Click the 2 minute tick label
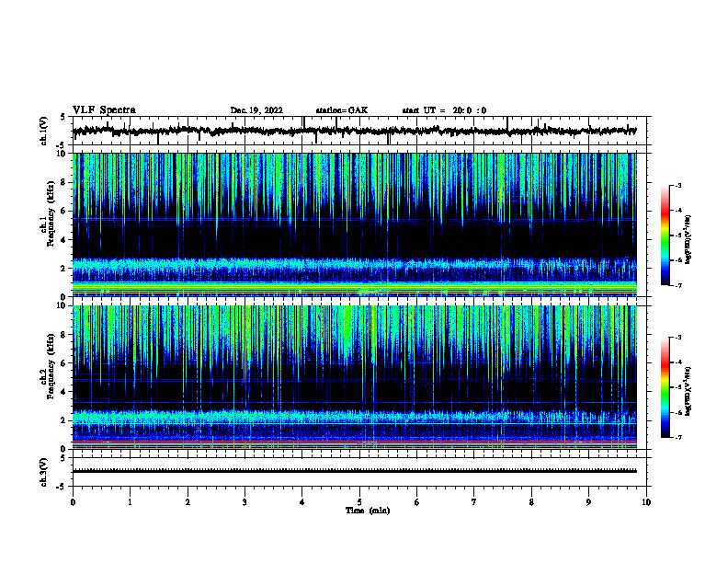 188,502
